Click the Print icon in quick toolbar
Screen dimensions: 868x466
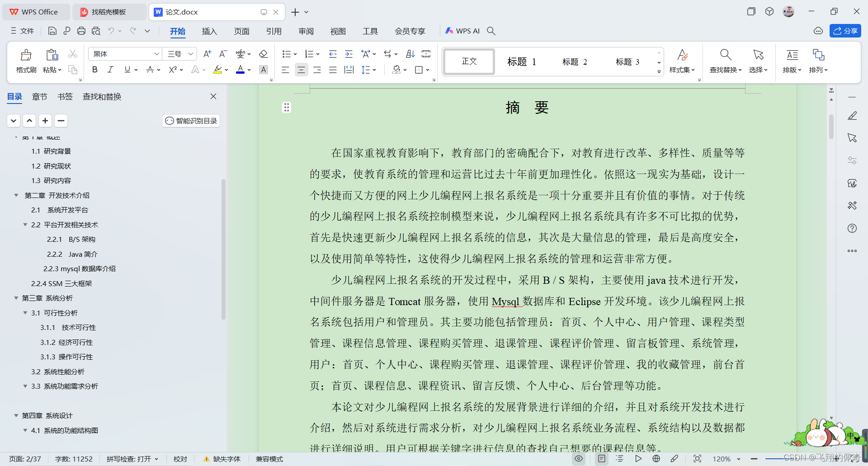(81, 31)
